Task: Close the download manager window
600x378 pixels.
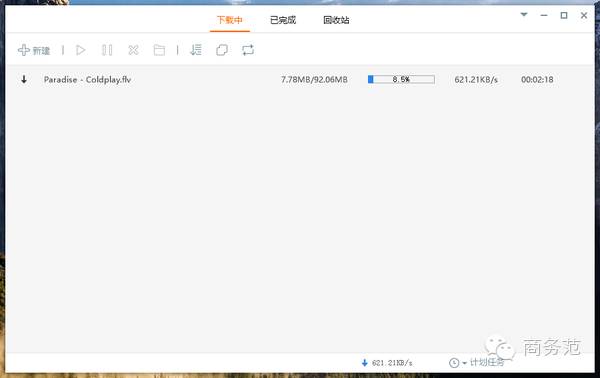Action: pos(584,15)
